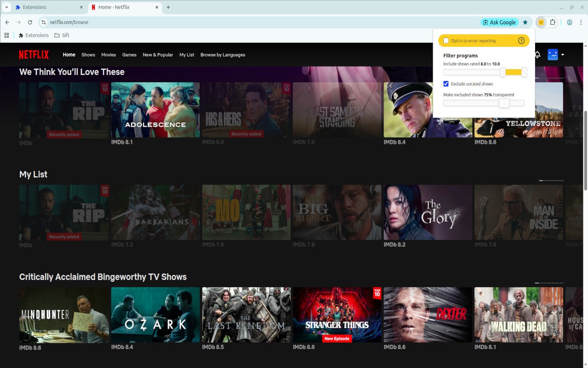Uncheck Exclude unrated shows

pyautogui.click(x=446, y=84)
